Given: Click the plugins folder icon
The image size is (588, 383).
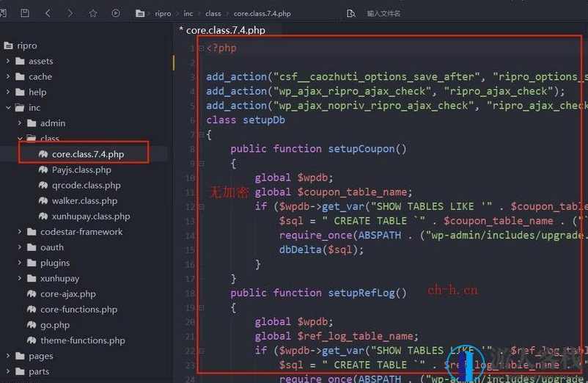Looking at the screenshot, I should pos(32,263).
